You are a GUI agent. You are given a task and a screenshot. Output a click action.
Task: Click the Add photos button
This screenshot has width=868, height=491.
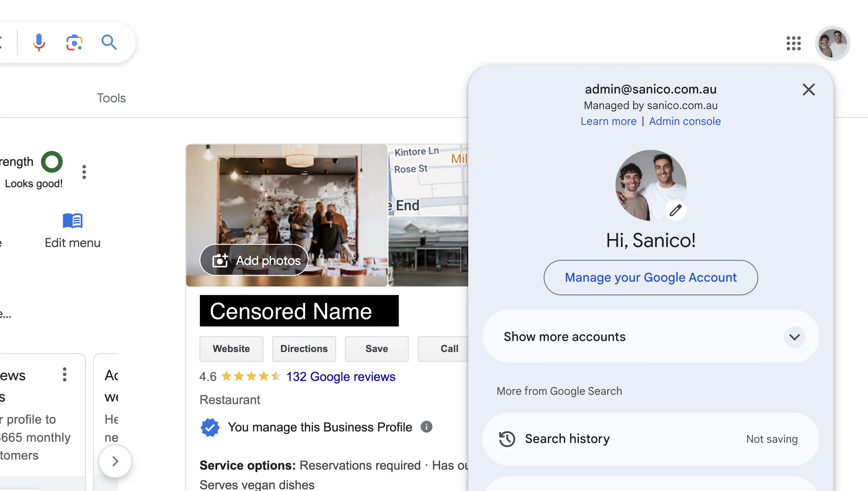(255, 260)
